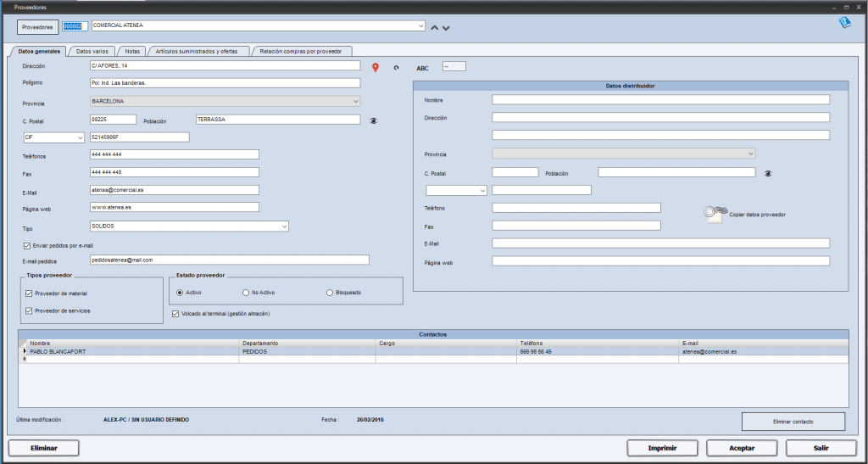Click the Departamento column header

(x=307, y=344)
